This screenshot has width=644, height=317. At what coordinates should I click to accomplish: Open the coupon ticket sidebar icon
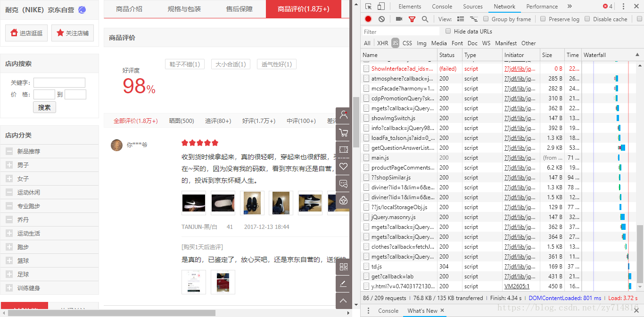pos(344,150)
